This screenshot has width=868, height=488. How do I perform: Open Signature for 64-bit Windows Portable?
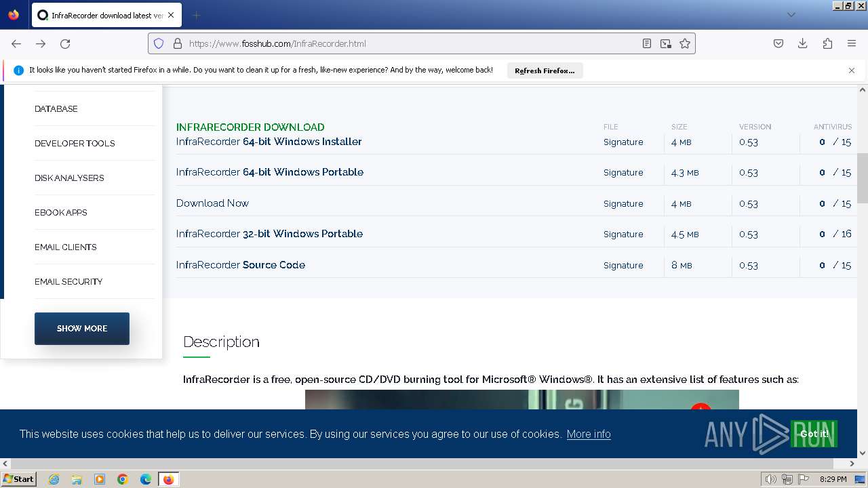623,173
